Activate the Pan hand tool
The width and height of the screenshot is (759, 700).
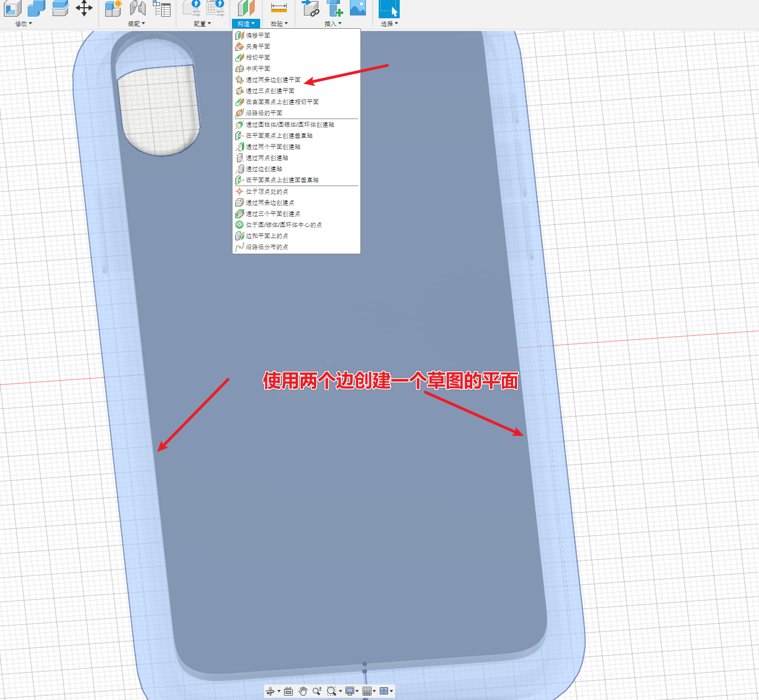[303, 691]
